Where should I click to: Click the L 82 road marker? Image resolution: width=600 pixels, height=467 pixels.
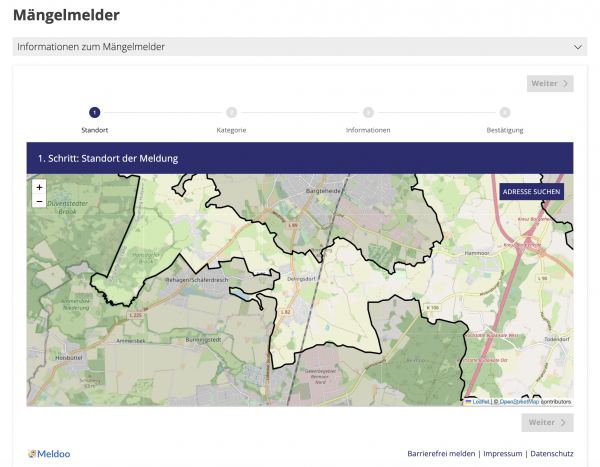[285, 312]
